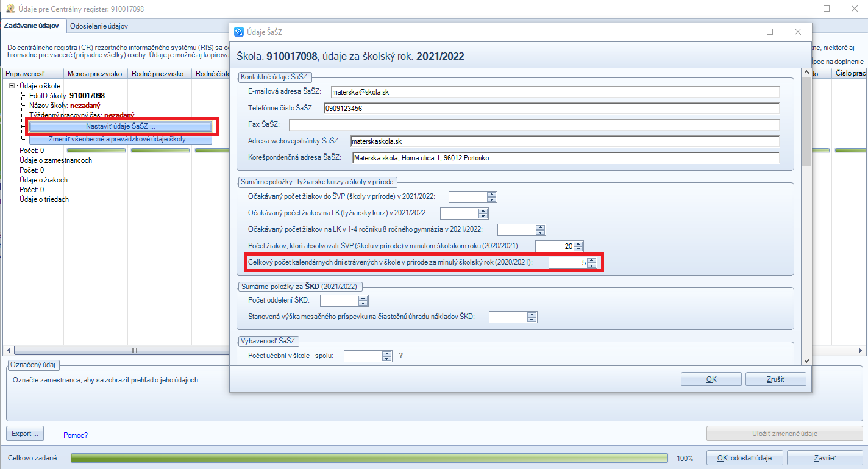868x469 pixels.
Task: Select the Názov školy nezadaný tree row
Action: pyautogui.click(x=65, y=106)
